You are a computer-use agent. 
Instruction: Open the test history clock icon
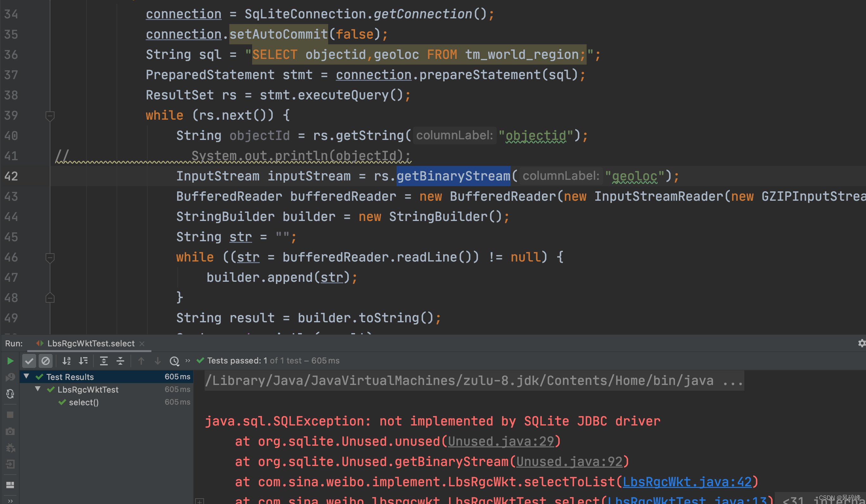click(174, 361)
